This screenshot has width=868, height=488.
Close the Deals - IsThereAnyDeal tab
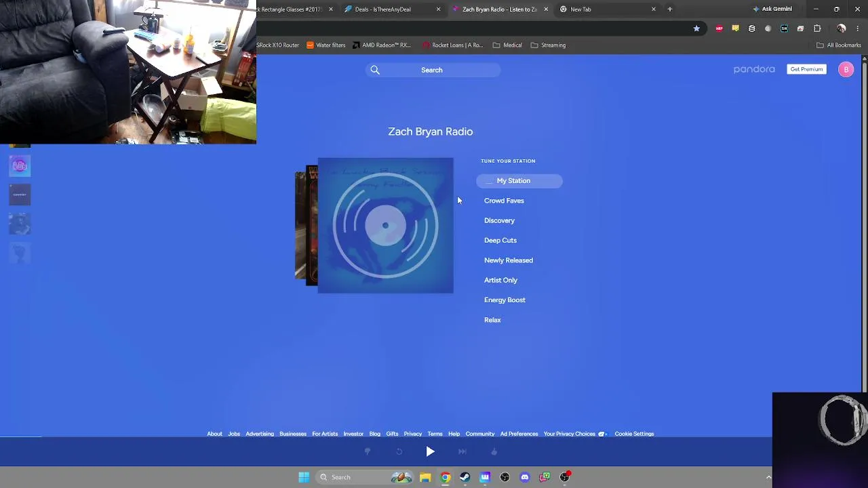(438, 9)
